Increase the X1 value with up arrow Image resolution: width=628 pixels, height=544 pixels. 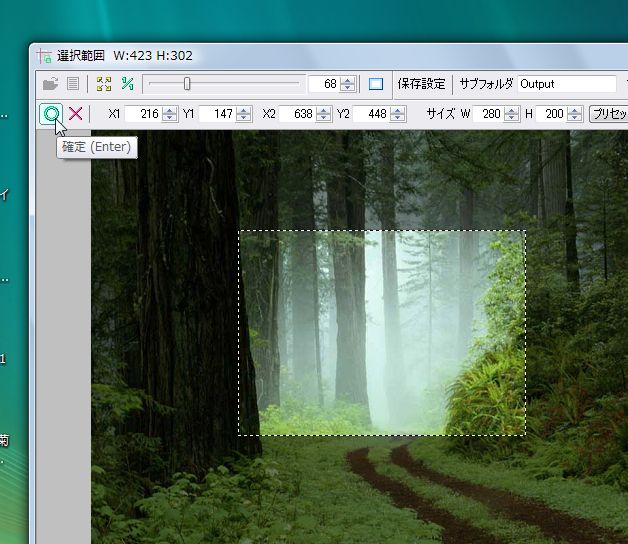[x=169, y=111]
